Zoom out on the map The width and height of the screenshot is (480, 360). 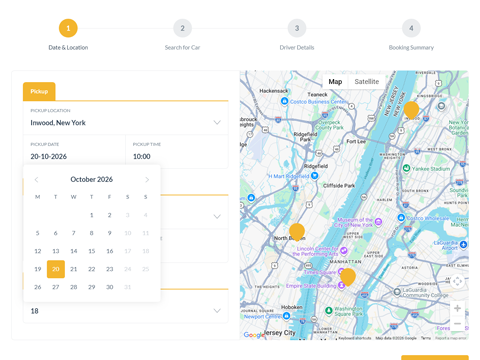tap(457, 323)
